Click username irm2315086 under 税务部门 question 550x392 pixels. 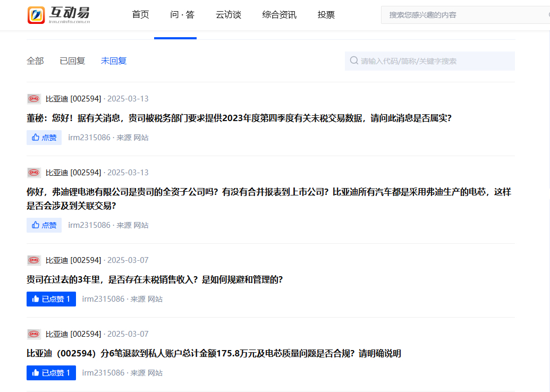pyautogui.click(x=89, y=138)
